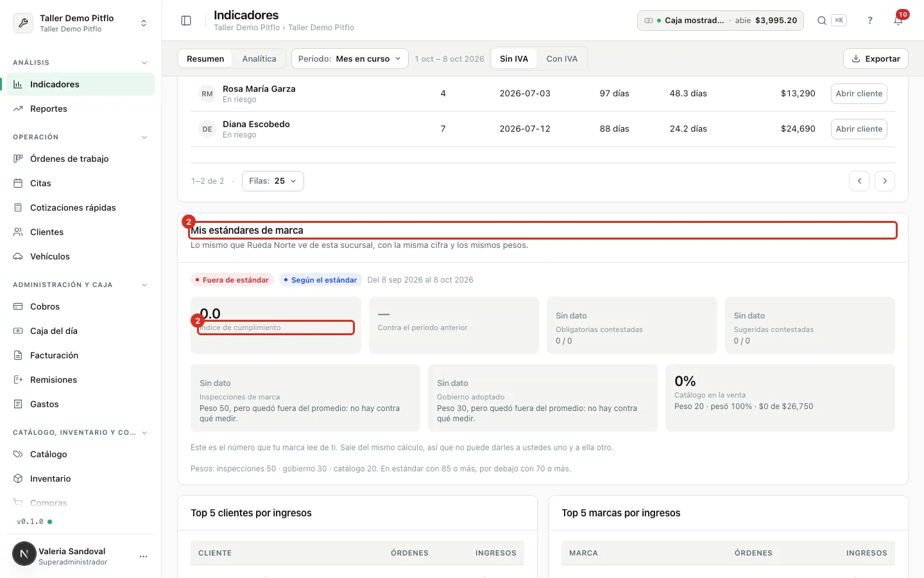Collapse the Análisis sidebar section
The height and width of the screenshot is (578, 924).
pos(144,63)
